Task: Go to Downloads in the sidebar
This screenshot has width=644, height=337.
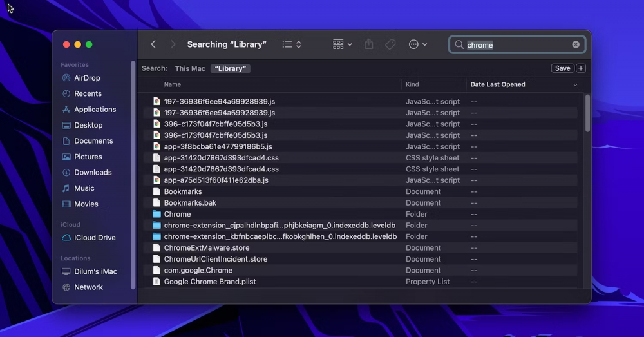Action: [x=93, y=173]
